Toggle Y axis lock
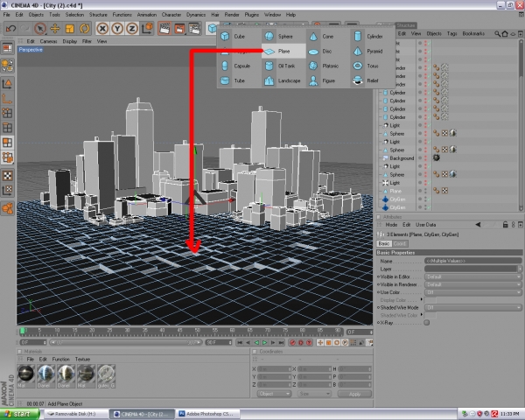Viewport: 525px width, 420px height. [117, 29]
